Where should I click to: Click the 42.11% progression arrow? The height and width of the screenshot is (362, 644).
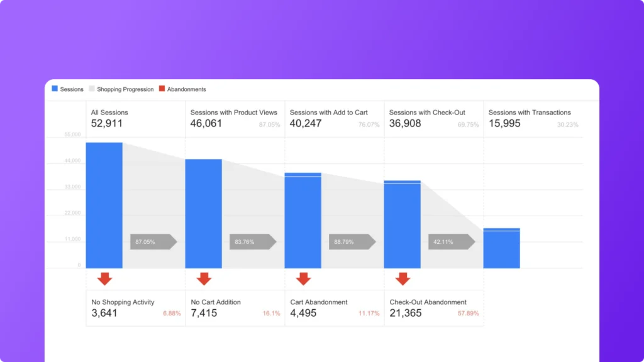pyautogui.click(x=452, y=242)
